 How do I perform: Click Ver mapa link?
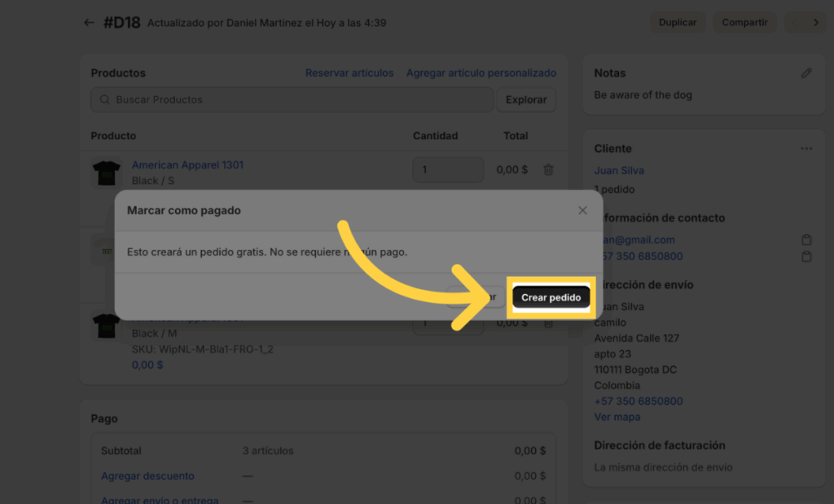[617, 417]
